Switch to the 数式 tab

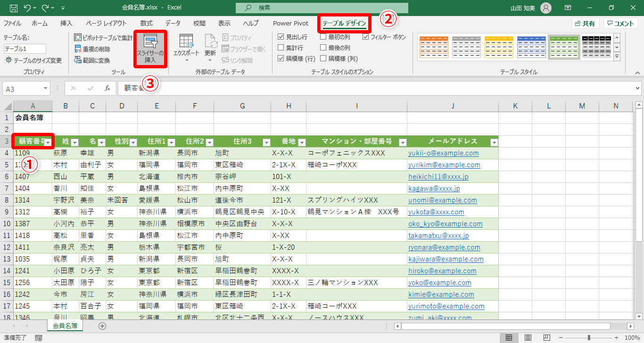pos(147,24)
